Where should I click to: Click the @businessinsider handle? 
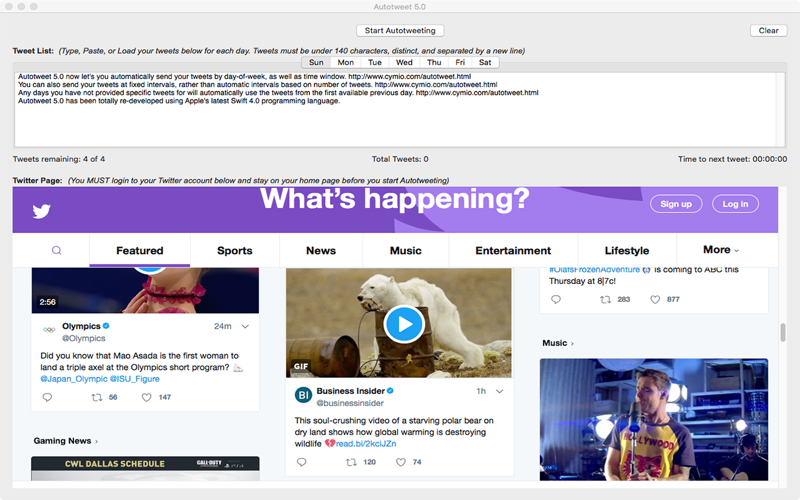(350, 403)
